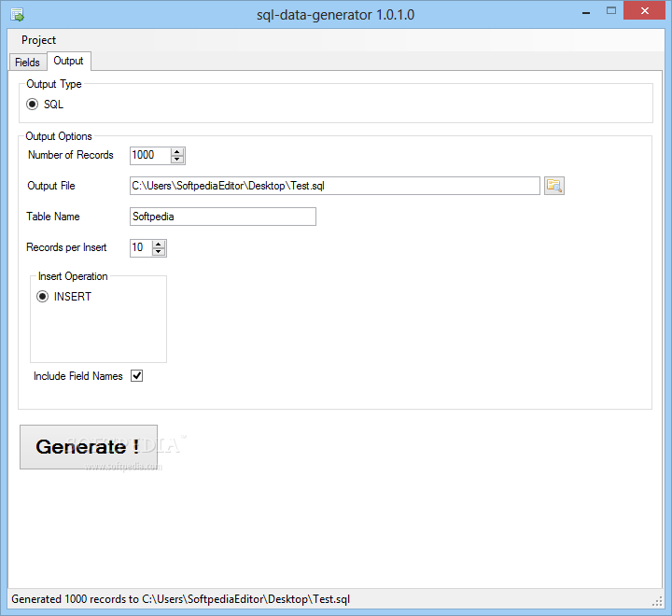672x616 pixels.
Task: Select the INSERT operation radio button
Action: coord(42,296)
